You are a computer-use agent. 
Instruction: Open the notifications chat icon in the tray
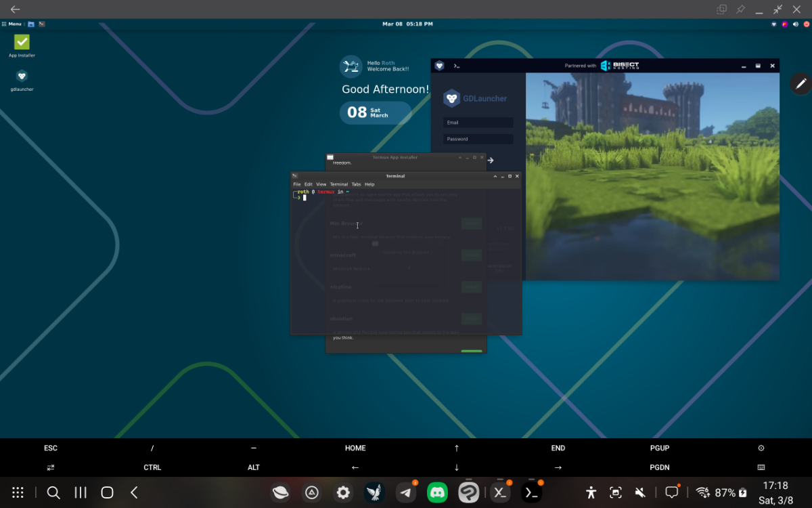point(672,493)
